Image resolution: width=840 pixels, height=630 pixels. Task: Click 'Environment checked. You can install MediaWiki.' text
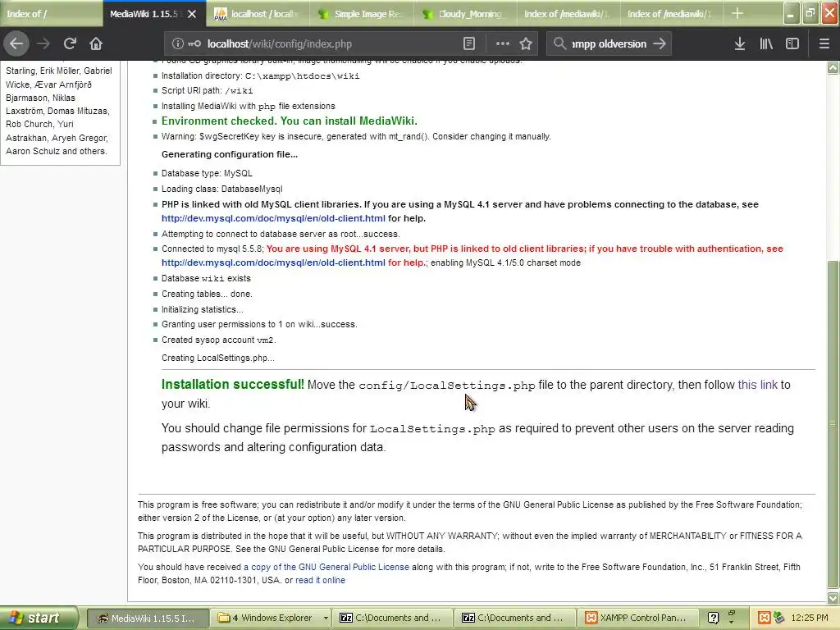click(290, 121)
